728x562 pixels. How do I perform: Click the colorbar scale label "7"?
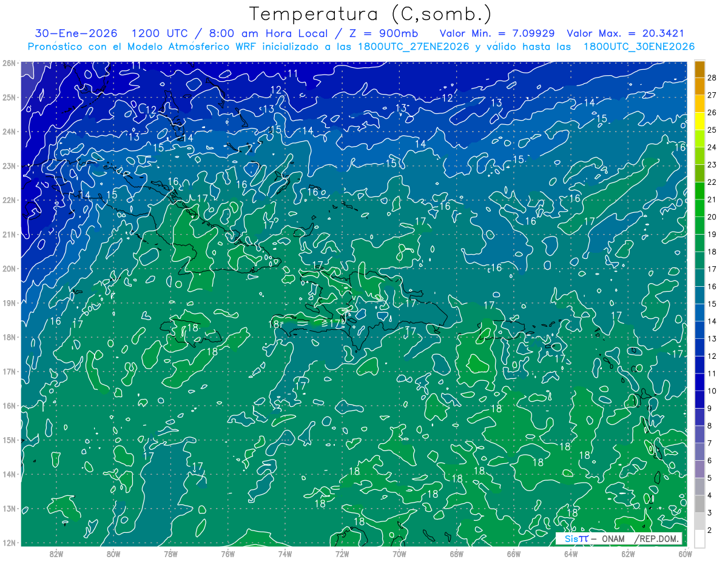tap(710, 443)
